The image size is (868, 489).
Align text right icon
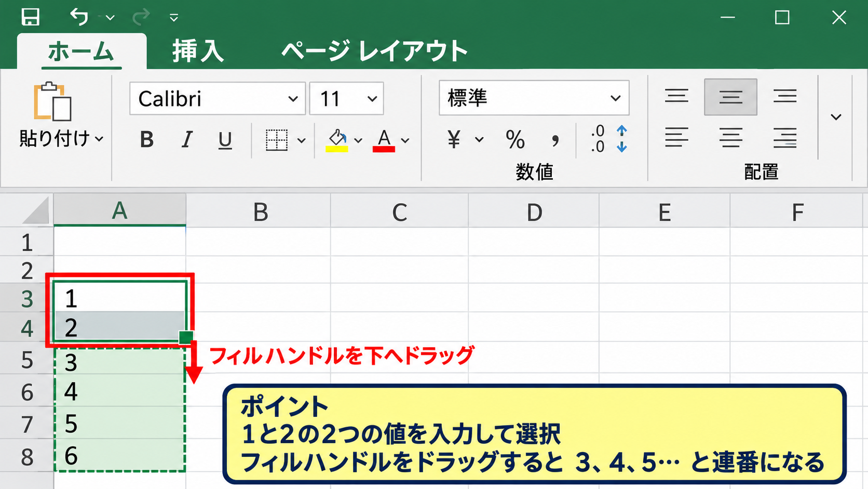point(784,138)
